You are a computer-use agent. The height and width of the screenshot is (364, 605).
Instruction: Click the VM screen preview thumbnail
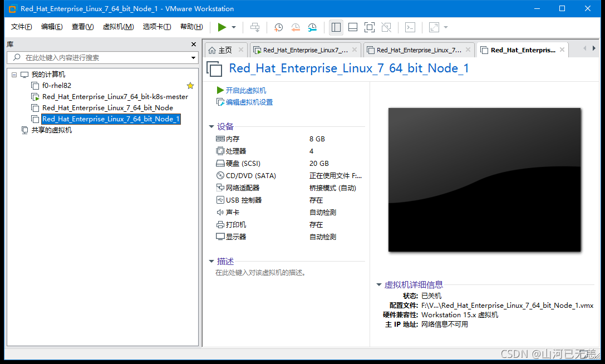(x=484, y=180)
